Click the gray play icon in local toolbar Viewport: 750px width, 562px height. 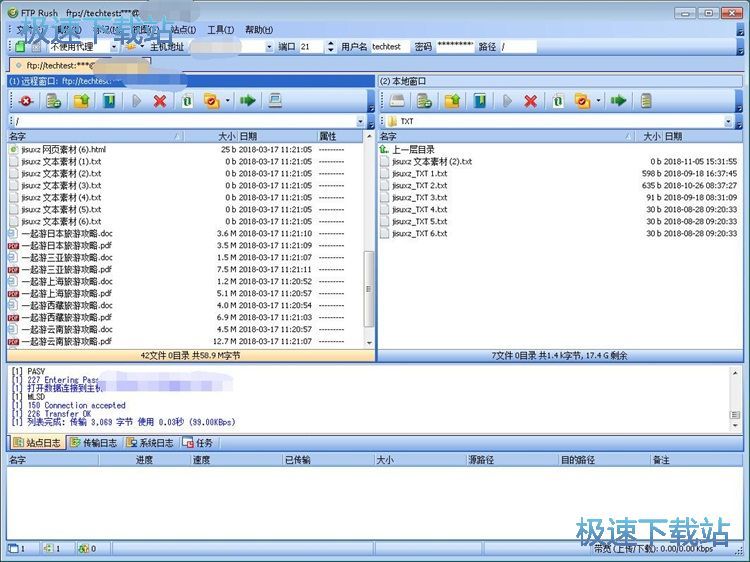pos(507,101)
